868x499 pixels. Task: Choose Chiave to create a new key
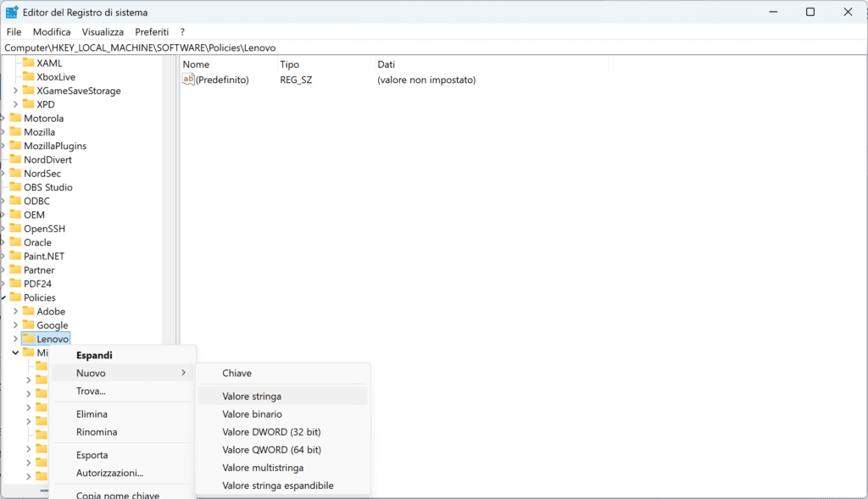point(236,373)
